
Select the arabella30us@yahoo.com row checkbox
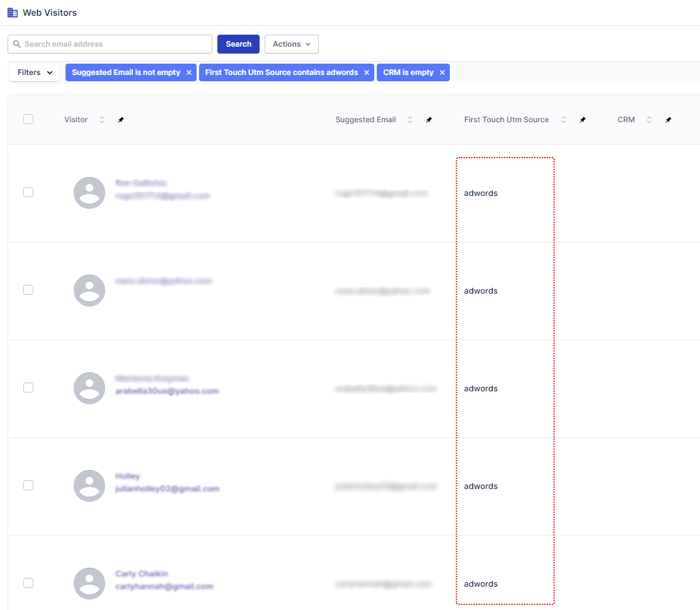click(x=28, y=388)
